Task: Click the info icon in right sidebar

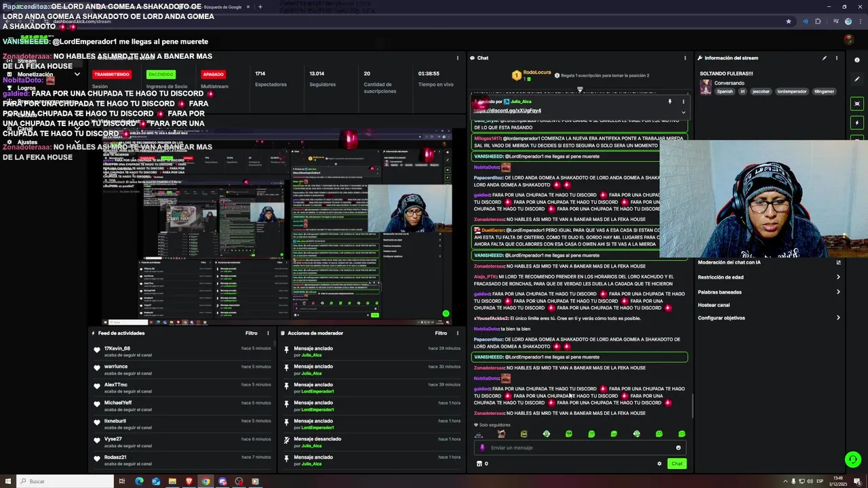Action: point(857,60)
